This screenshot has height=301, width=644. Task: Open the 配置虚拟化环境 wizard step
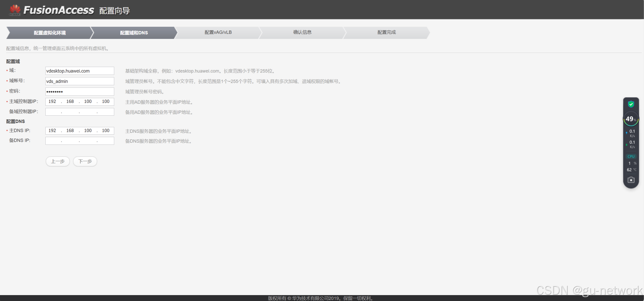50,33
